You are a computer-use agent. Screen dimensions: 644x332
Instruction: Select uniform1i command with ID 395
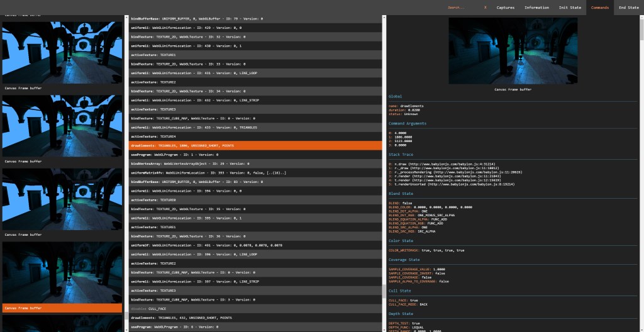[255, 218]
